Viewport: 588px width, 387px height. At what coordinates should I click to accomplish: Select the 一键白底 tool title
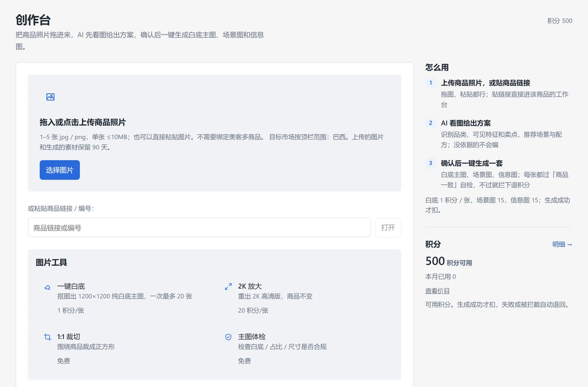(x=71, y=286)
